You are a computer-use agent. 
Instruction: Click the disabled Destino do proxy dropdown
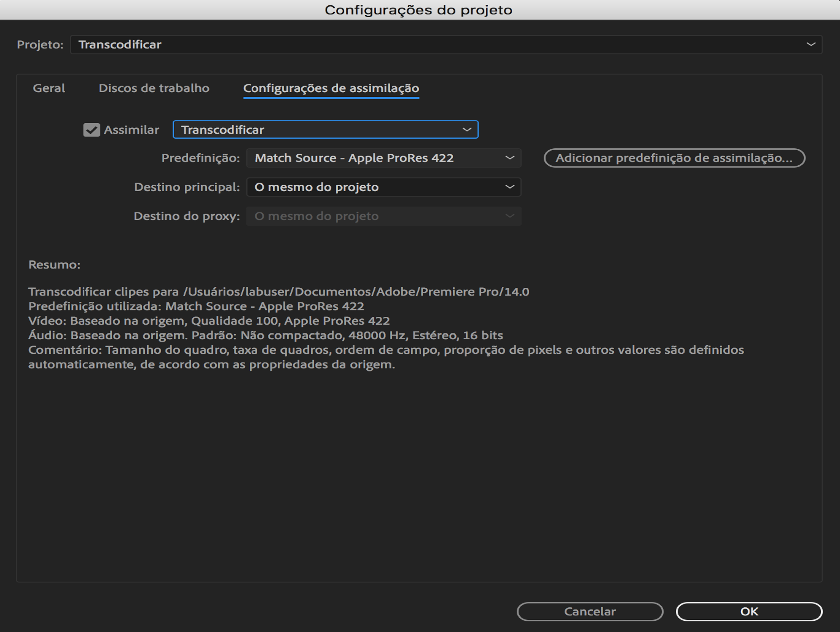click(x=384, y=216)
